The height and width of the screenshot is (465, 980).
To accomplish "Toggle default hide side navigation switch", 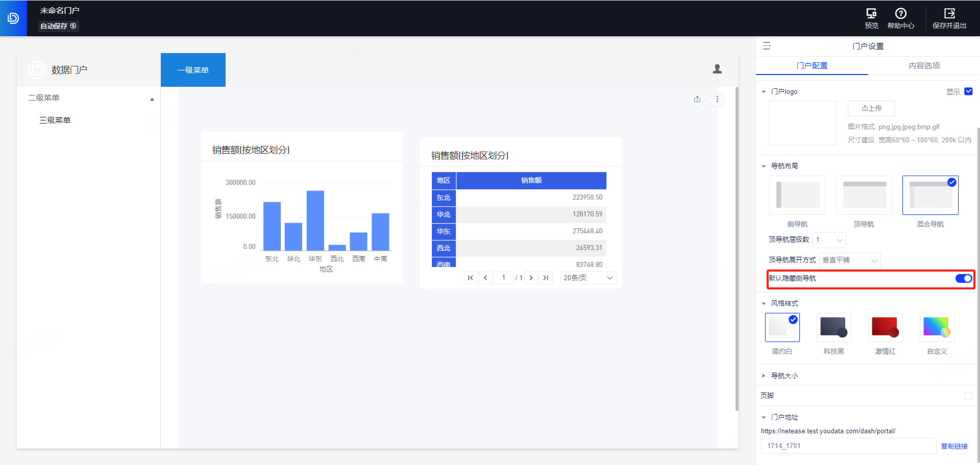I will [963, 278].
